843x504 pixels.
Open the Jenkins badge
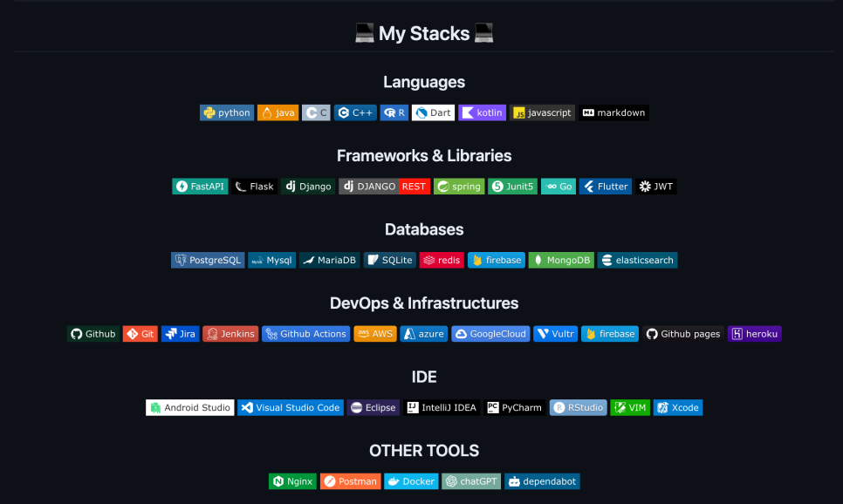pos(230,334)
